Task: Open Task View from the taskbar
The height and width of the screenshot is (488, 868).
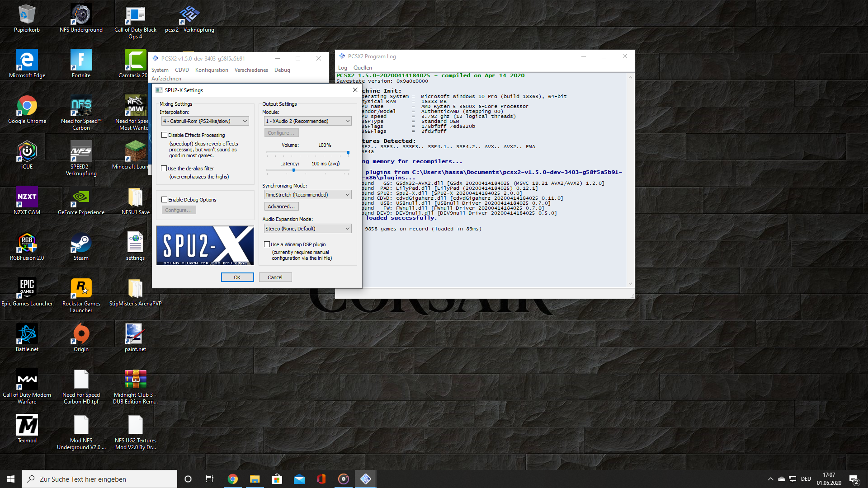Action: point(209,479)
